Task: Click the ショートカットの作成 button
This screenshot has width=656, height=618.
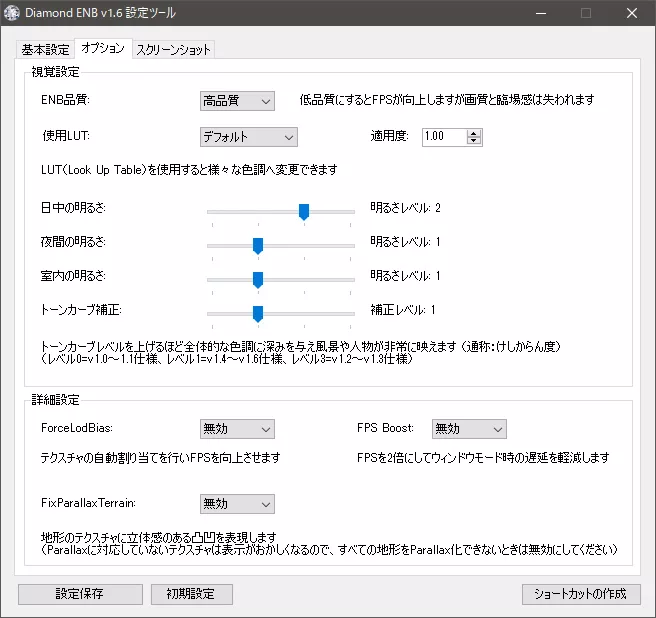Action: click(x=581, y=594)
